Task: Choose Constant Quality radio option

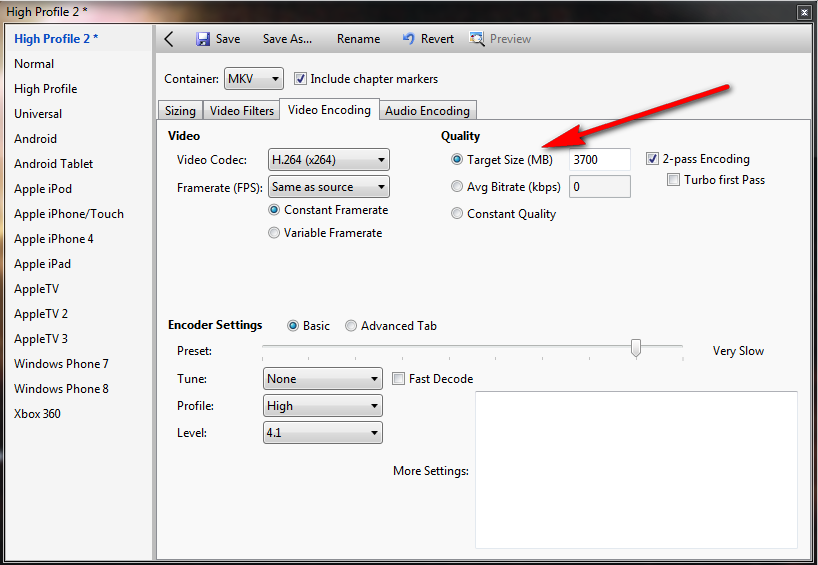Action: pos(457,213)
